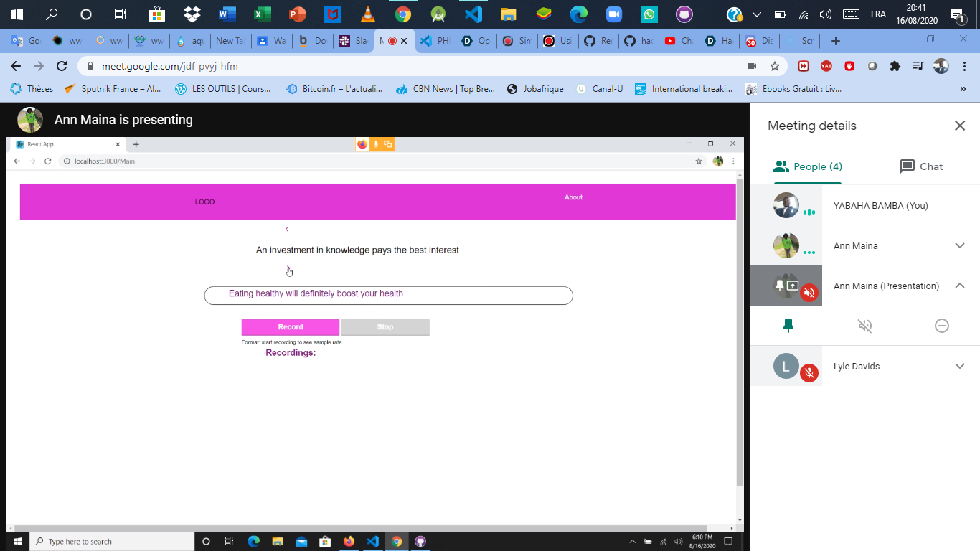Mute the presentation audio
Image resolution: width=980 pixels, height=551 pixels.
865,326
